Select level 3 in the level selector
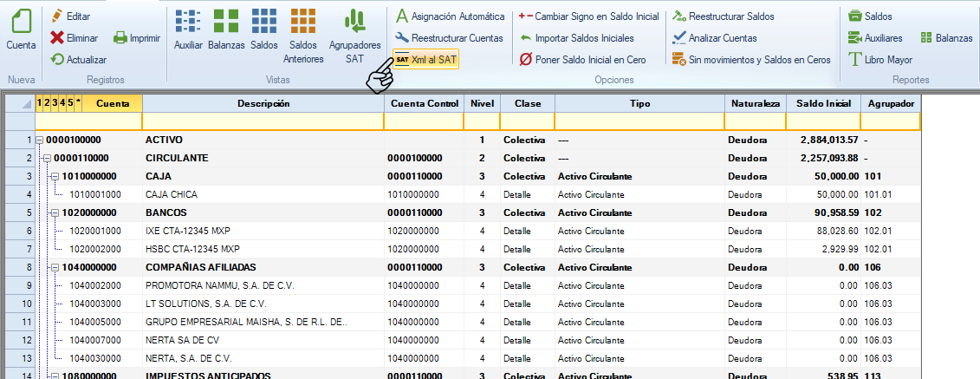This screenshot has width=980, height=379. pyautogui.click(x=55, y=103)
